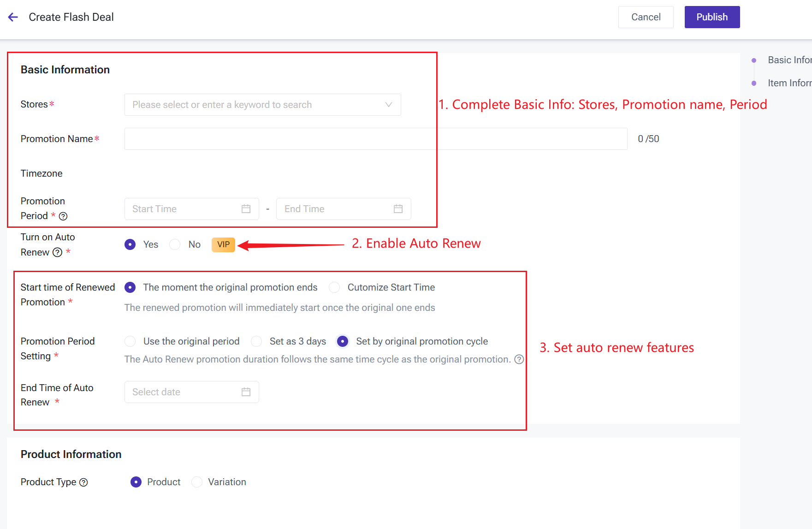Click the calendar icon in Start Time
The height and width of the screenshot is (529, 812).
coord(246,209)
